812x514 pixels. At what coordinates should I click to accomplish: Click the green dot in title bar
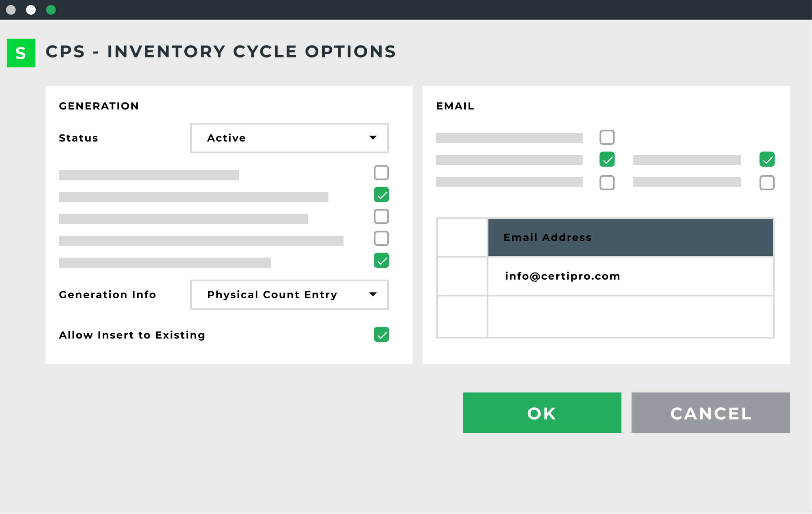(51, 10)
